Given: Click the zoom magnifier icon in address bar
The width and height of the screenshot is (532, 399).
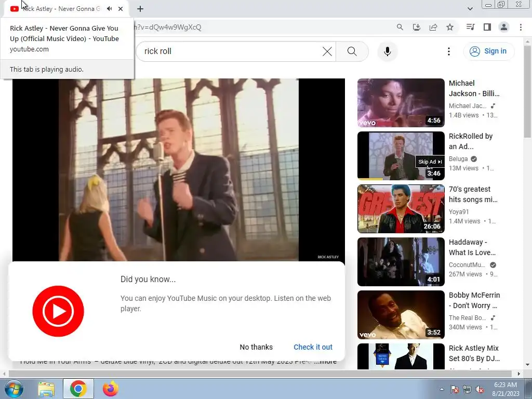Looking at the screenshot, I should (x=400, y=27).
